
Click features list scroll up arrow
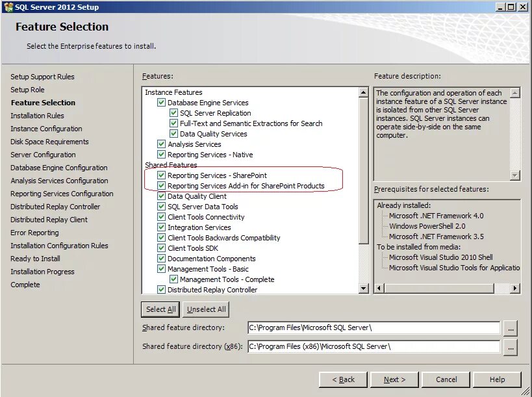tap(363, 92)
